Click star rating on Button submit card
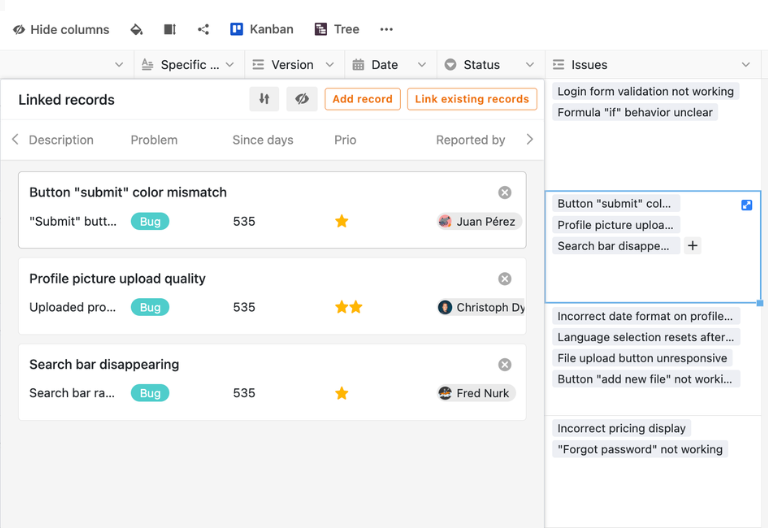Viewport: 768px width, 528px height. 342,221
